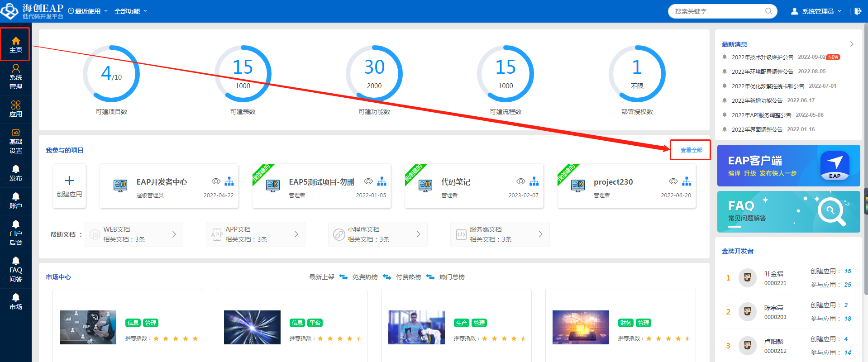Click the 查看全部 link

691,150
